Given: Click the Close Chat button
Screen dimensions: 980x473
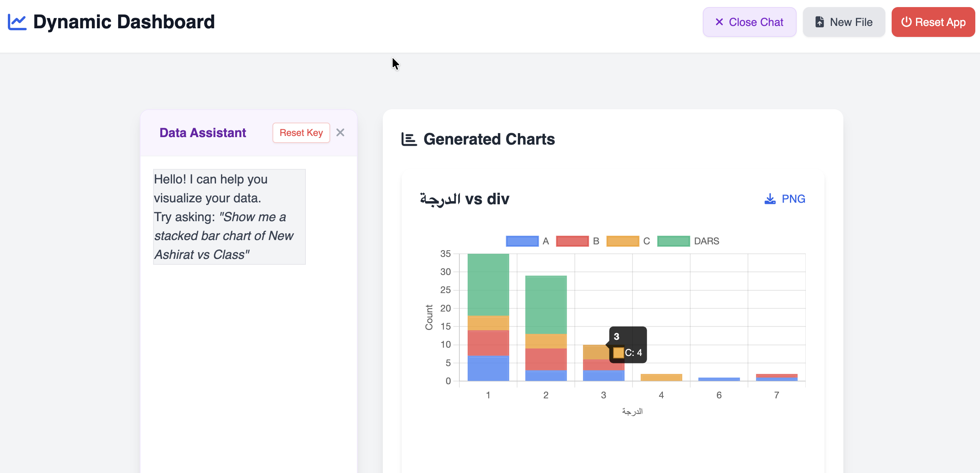Looking at the screenshot, I should 749,22.
